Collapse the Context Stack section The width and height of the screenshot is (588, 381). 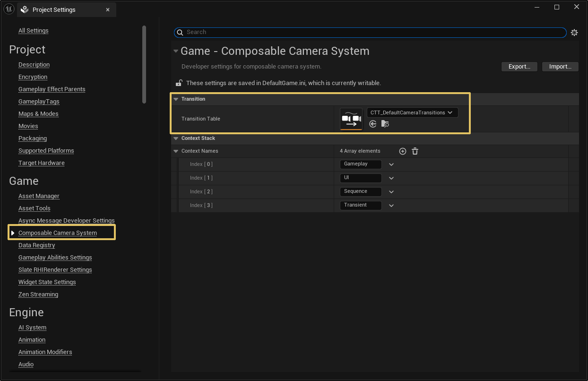176,139
